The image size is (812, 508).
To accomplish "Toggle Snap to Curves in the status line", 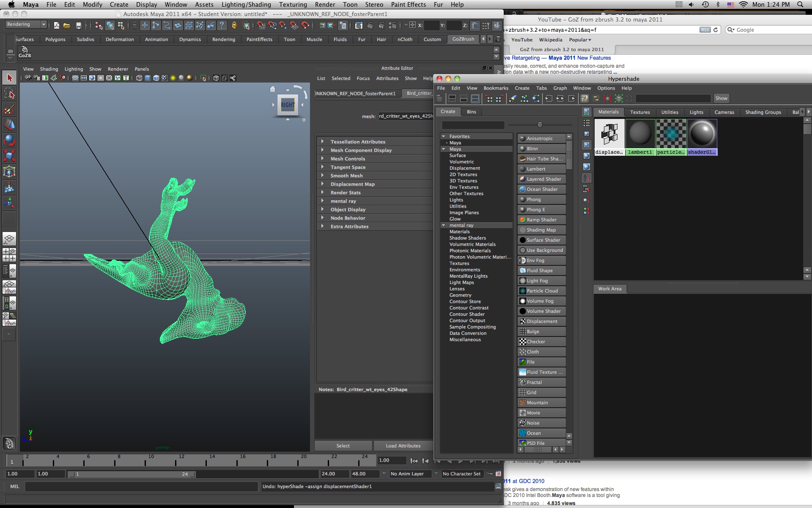I will [x=272, y=25].
